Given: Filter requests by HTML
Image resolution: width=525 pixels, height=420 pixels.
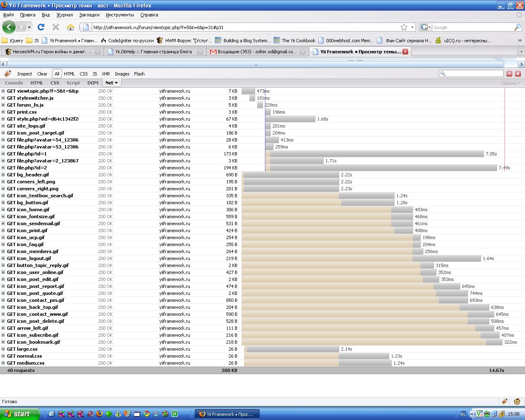Looking at the screenshot, I should (x=69, y=74).
